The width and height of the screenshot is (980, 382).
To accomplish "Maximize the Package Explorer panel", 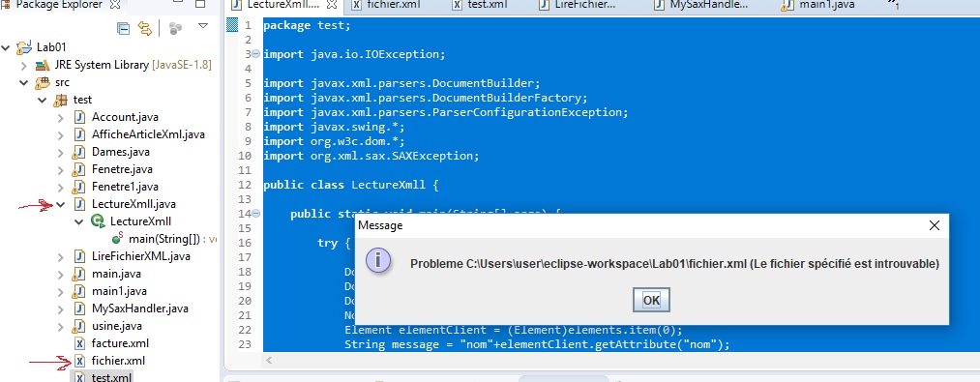I will pos(200,4).
